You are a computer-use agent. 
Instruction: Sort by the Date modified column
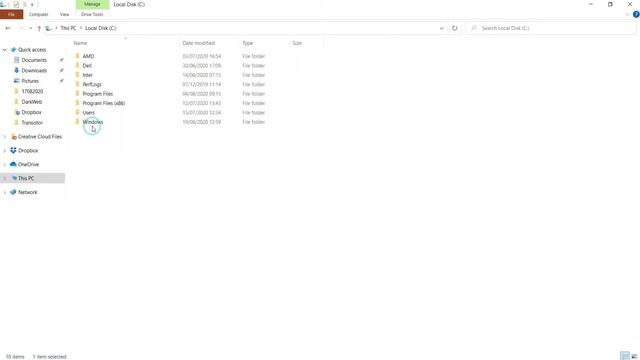click(x=199, y=43)
